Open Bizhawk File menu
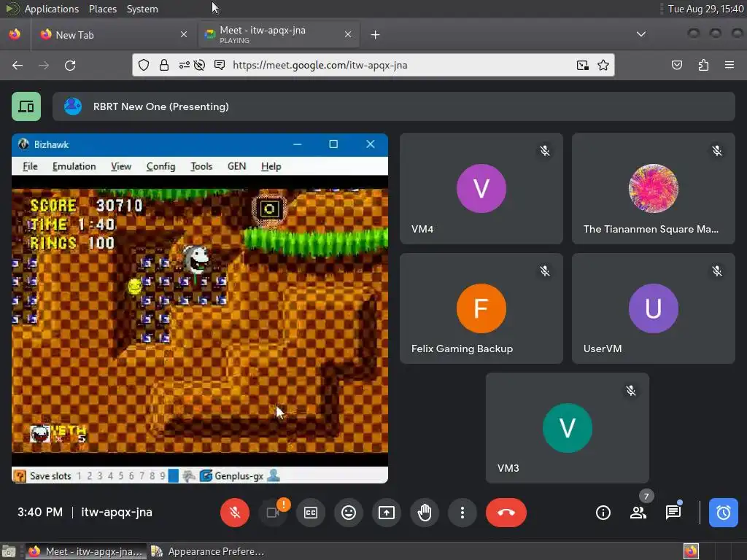 30,166
